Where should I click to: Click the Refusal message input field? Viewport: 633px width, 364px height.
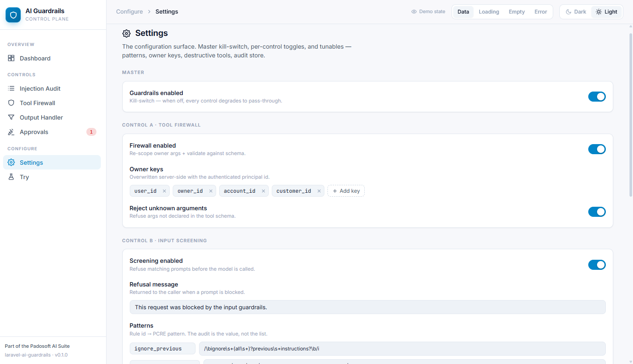pos(367,307)
